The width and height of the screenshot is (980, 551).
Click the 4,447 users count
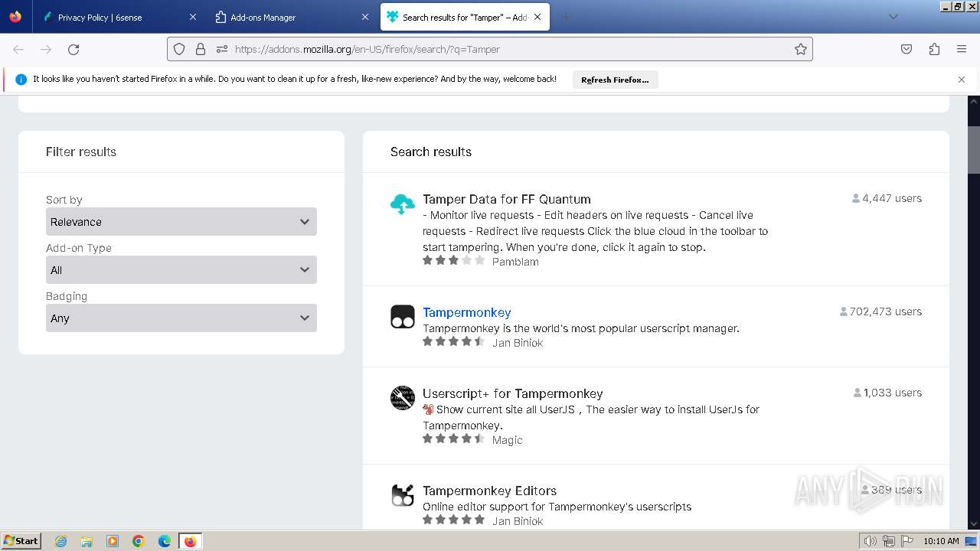pos(887,198)
